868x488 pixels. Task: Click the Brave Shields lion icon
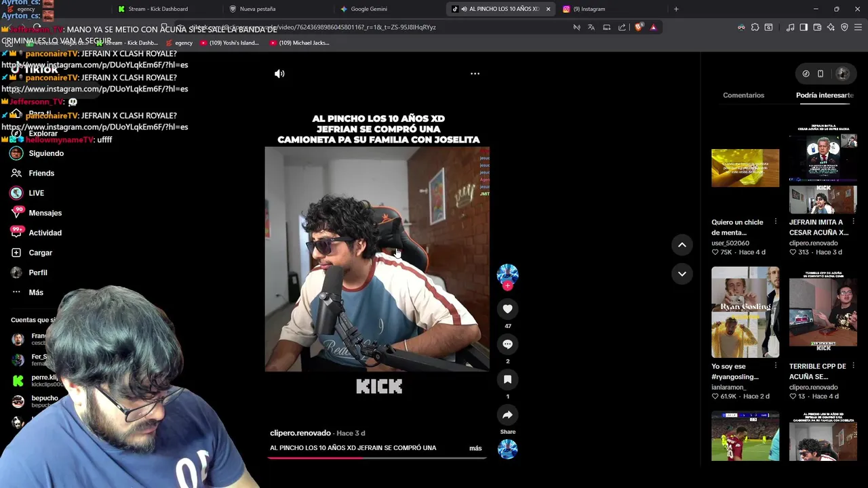click(639, 27)
